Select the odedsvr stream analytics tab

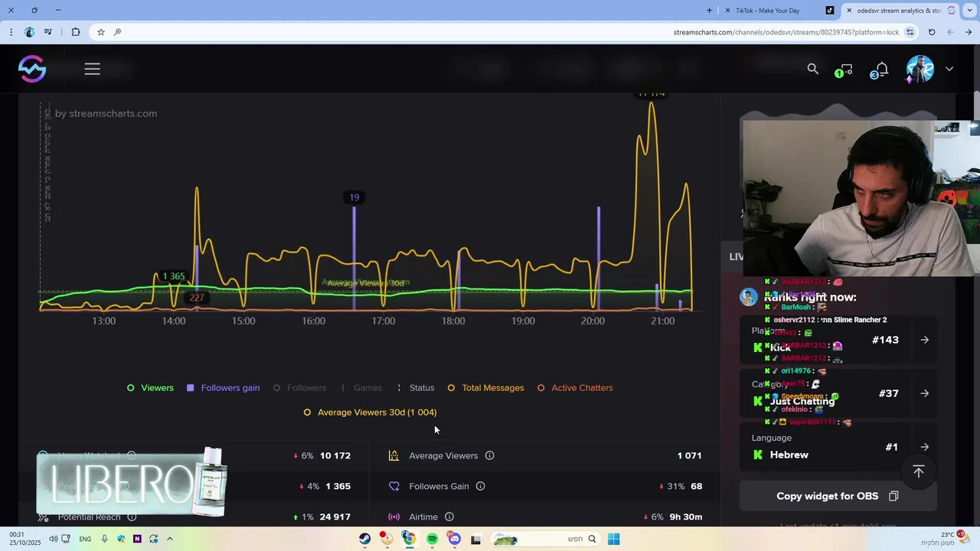click(x=900, y=11)
